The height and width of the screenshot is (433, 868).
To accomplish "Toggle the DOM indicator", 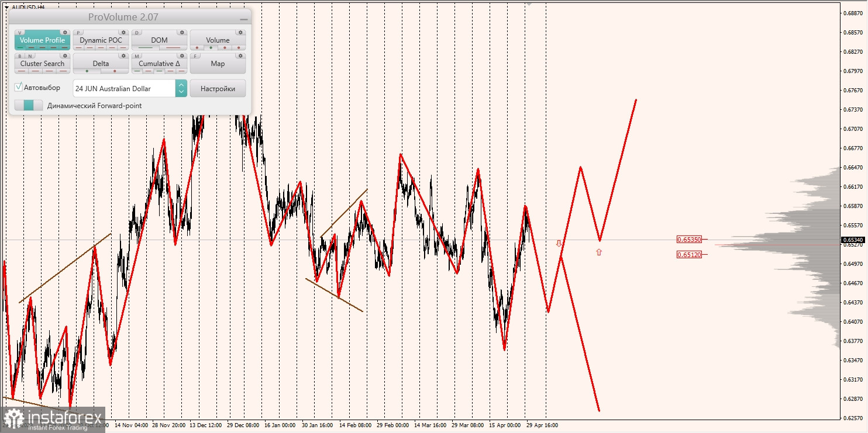I will [159, 40].
